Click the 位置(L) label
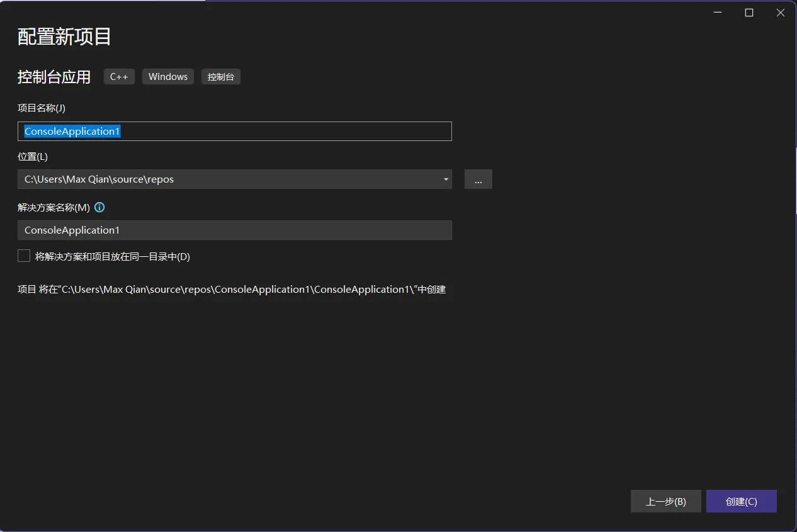 (33, 156)
